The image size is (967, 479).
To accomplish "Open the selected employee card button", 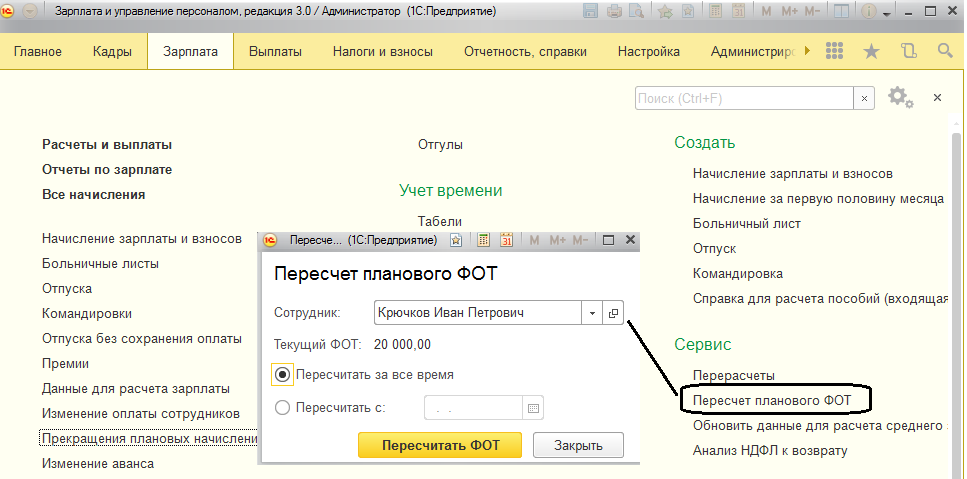I will [613, 313].
